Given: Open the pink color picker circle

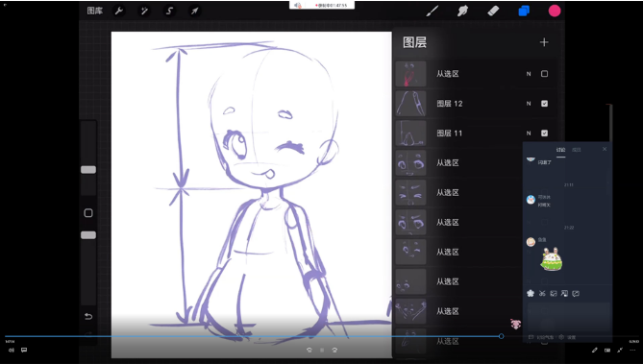Looking at the screenshot, I should pos(555,12).
